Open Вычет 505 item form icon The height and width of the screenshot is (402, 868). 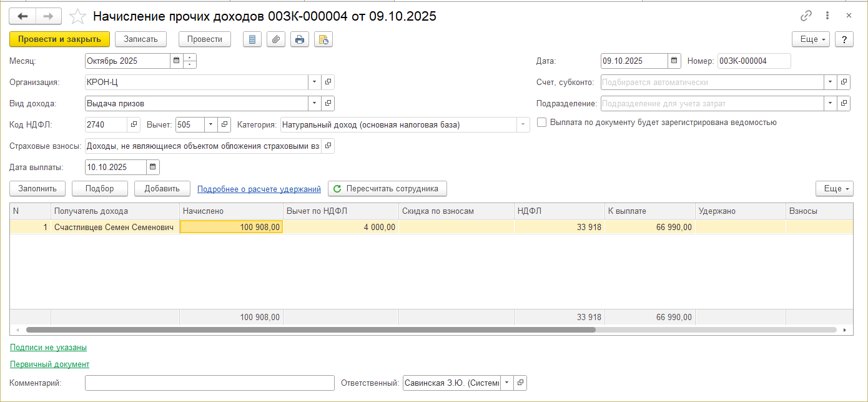pos(225,125)
